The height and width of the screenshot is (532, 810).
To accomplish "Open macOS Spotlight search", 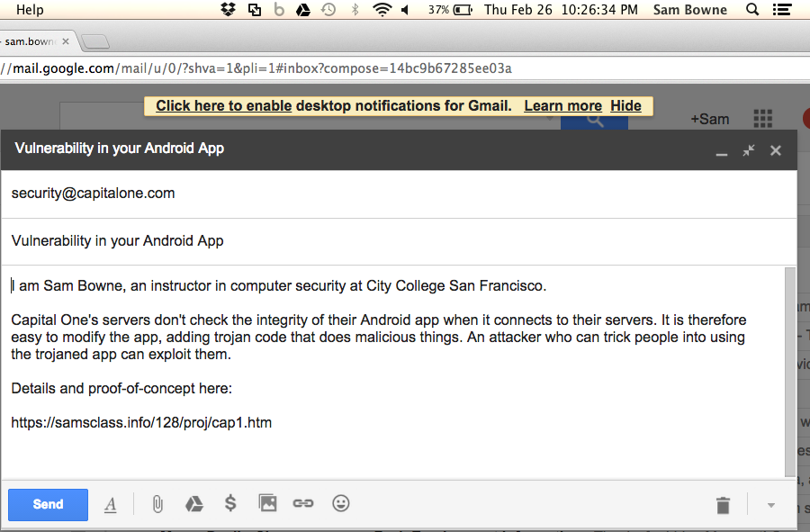I will pyautogui.click(x=752, y=10).
